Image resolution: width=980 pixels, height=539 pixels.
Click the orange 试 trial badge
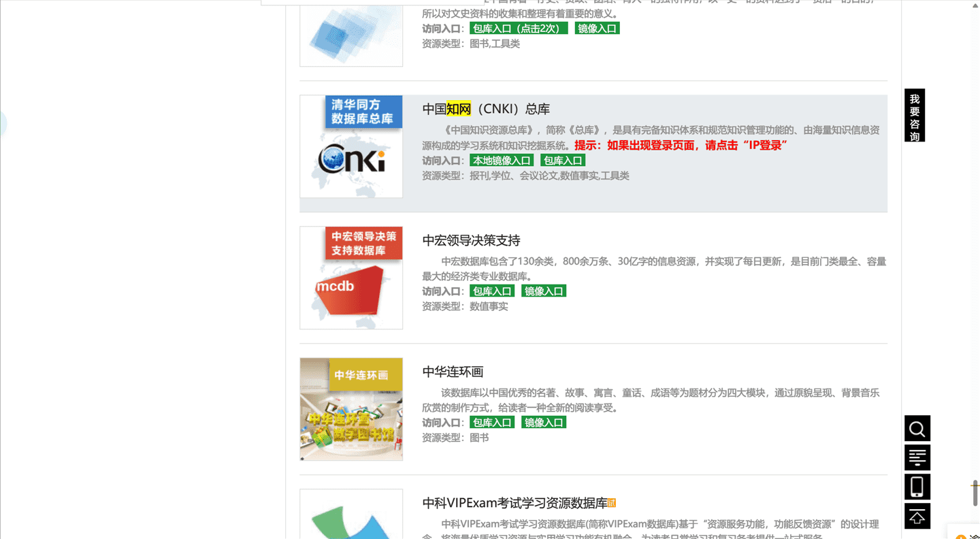pos(612,503)
